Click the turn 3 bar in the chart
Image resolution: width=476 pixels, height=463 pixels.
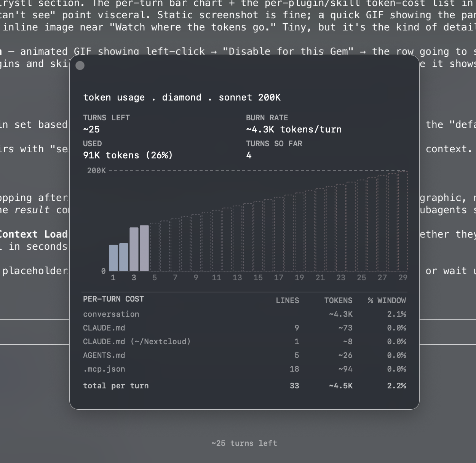click(x=134, y=249)
